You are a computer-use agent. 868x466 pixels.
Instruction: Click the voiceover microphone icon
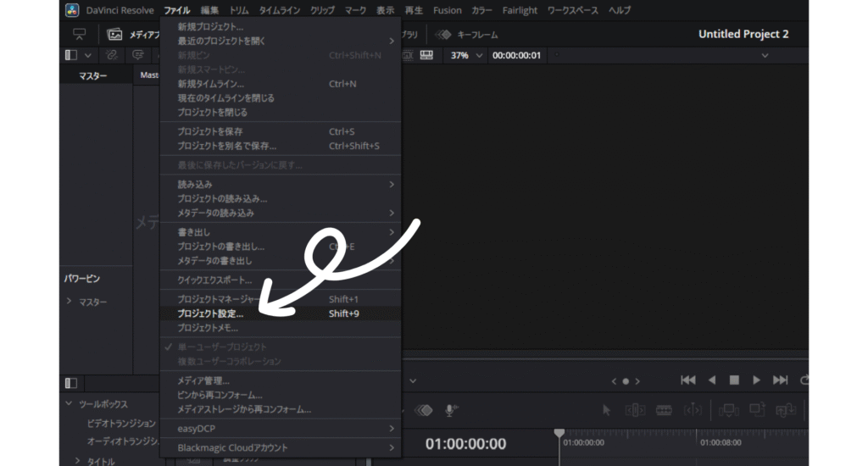pos(451,410)
